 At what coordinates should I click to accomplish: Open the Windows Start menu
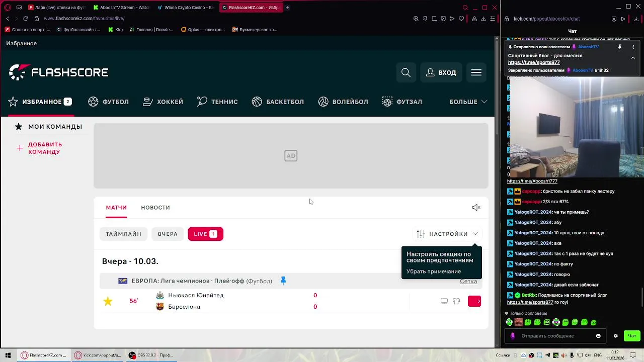8,355
